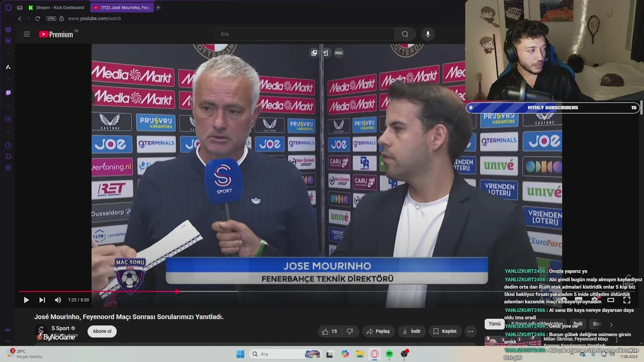
Task: Select the Tümü filter chip
Action: [495, 324]
